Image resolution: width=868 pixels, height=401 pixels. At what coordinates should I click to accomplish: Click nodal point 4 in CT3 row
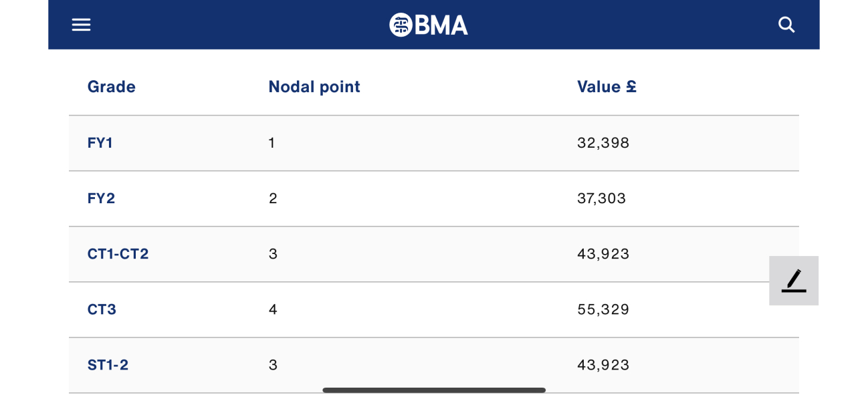(273, 309)
